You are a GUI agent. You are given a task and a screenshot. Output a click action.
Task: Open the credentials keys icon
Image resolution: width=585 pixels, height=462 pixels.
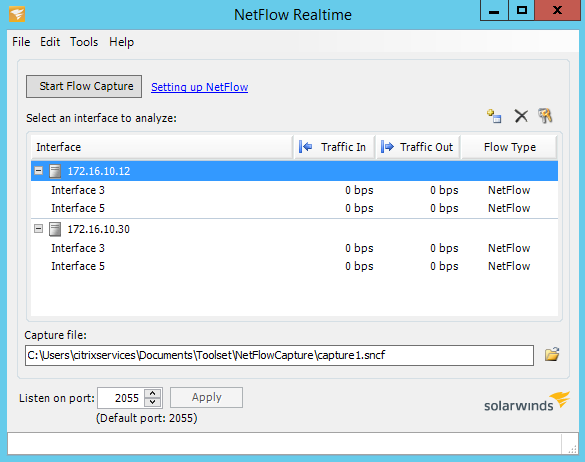545,116
